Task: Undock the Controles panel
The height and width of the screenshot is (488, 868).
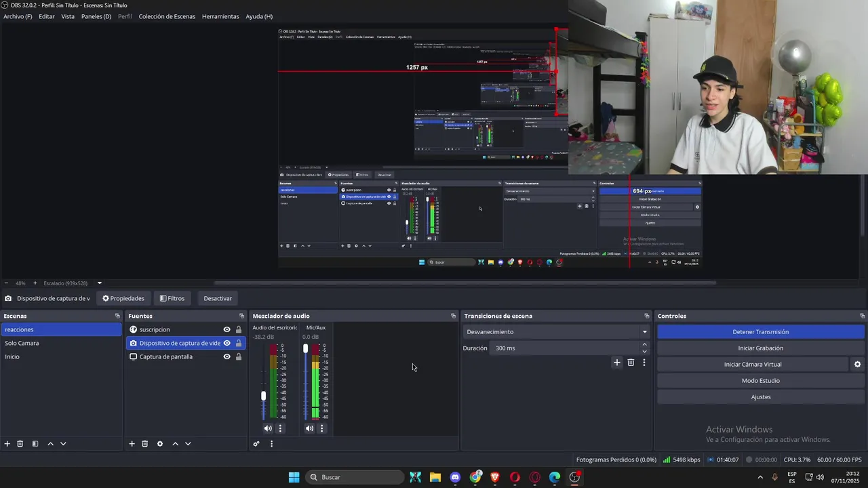Action: click(863, 316)
